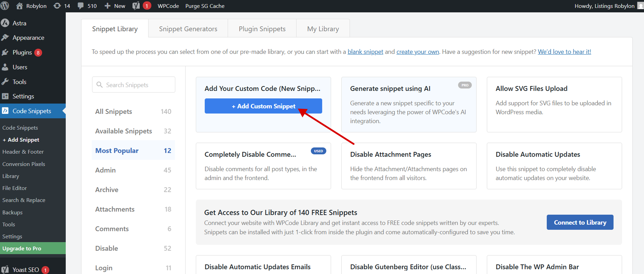Select the Comments category
Viewport: 644px width, 274px height.
click(x=133, y=229)
